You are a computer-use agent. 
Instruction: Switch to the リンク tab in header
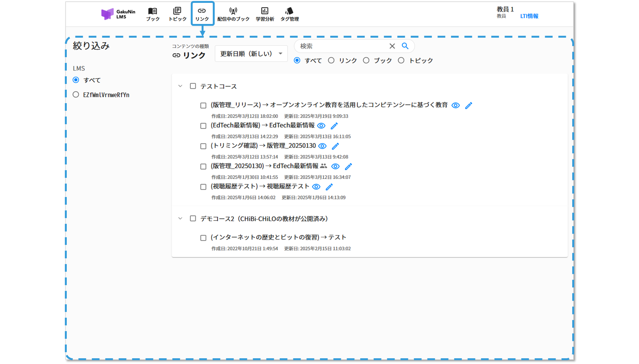tap(202, 14)
